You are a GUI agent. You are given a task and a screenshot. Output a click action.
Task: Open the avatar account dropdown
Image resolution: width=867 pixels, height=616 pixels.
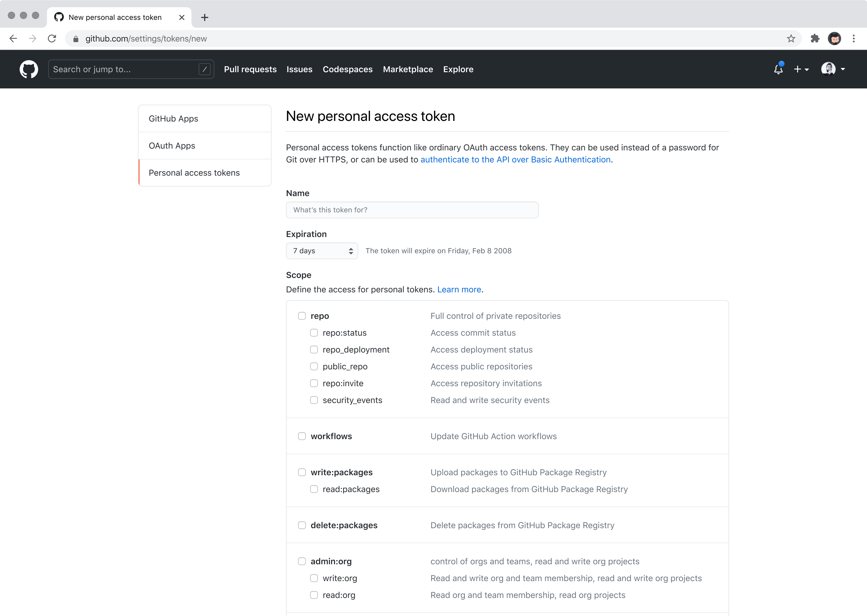pos(843,69)
